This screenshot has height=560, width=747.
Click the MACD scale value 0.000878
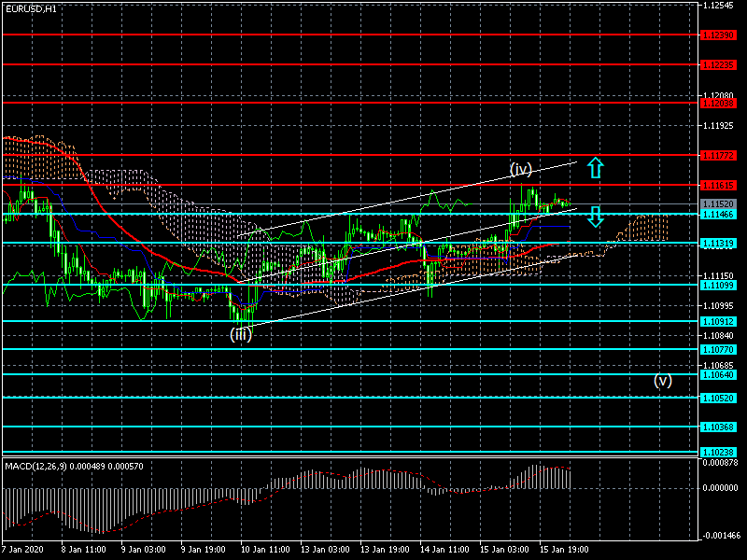[x=721, y=462]
